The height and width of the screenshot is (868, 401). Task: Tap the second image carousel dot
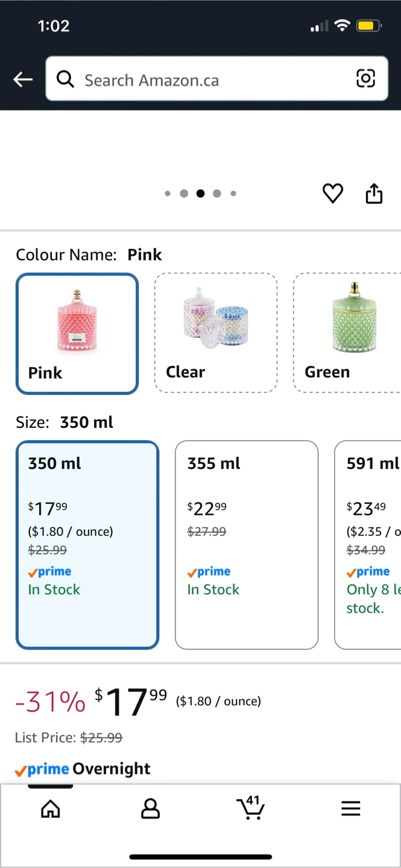[x=184, y=193]
